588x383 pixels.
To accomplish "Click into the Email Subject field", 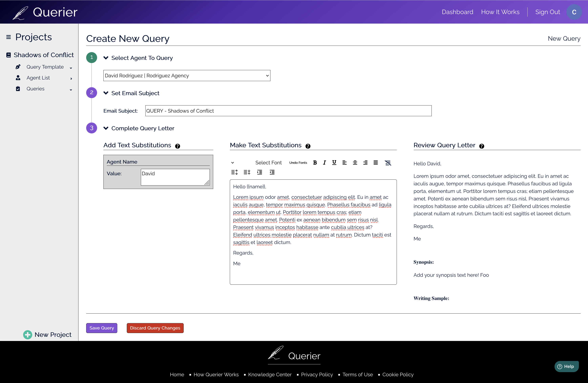I will tap(288, 111).
